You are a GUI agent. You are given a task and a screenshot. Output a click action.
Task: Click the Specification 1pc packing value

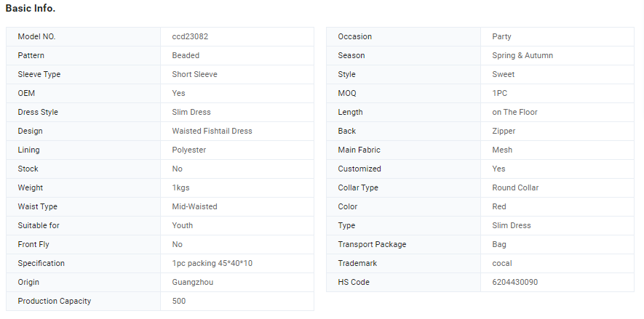coord(212,263)
